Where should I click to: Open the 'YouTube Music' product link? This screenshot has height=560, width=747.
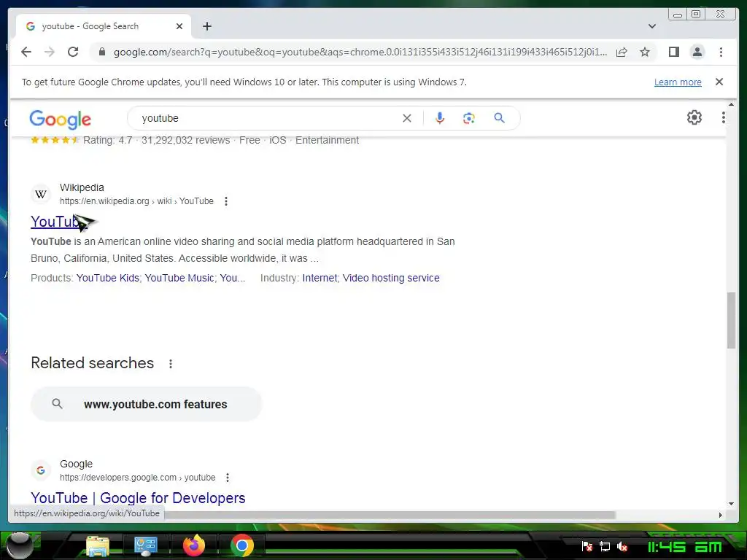[x=179, y=278]
